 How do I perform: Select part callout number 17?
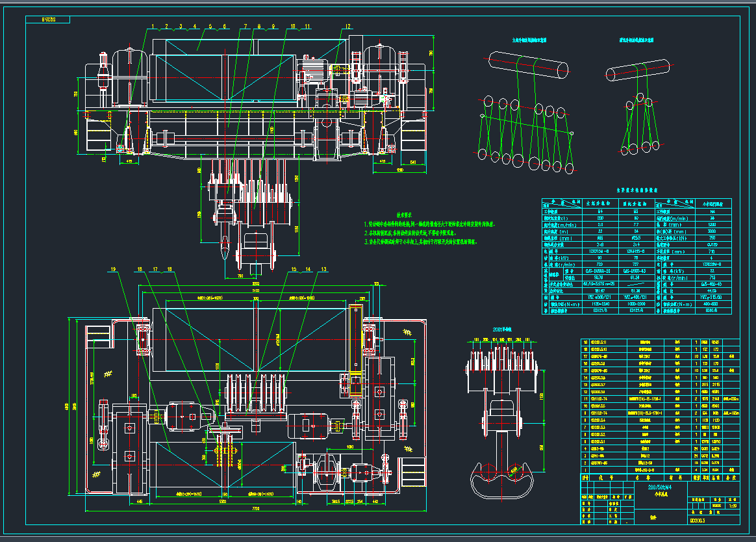pyautogui.click(x=155, y=269)
